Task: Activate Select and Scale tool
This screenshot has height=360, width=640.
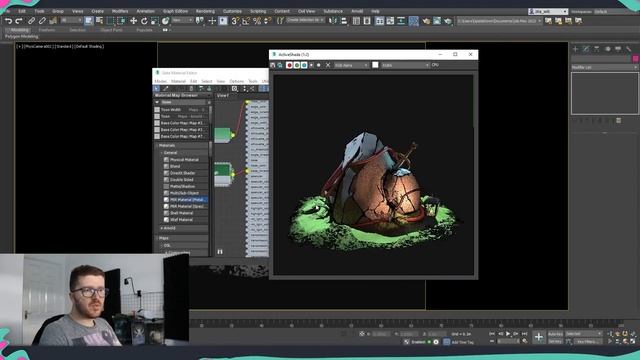Action: [154, 20]
